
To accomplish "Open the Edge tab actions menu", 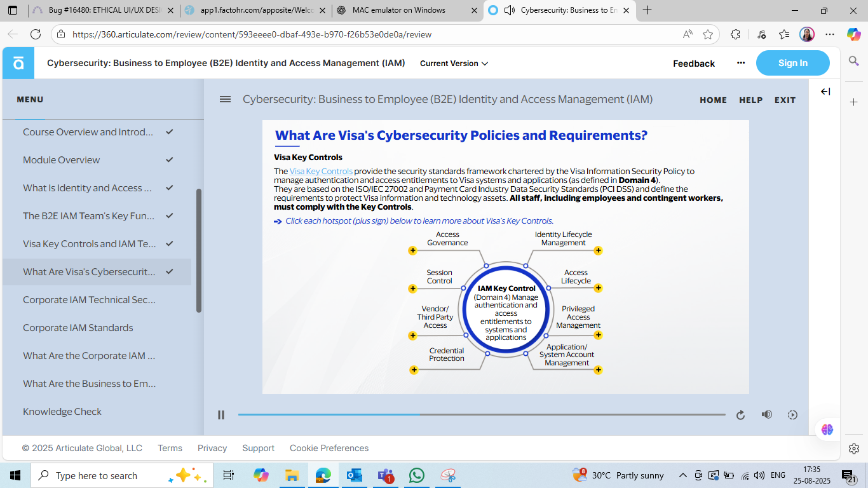I will click(x=13, y=10).
